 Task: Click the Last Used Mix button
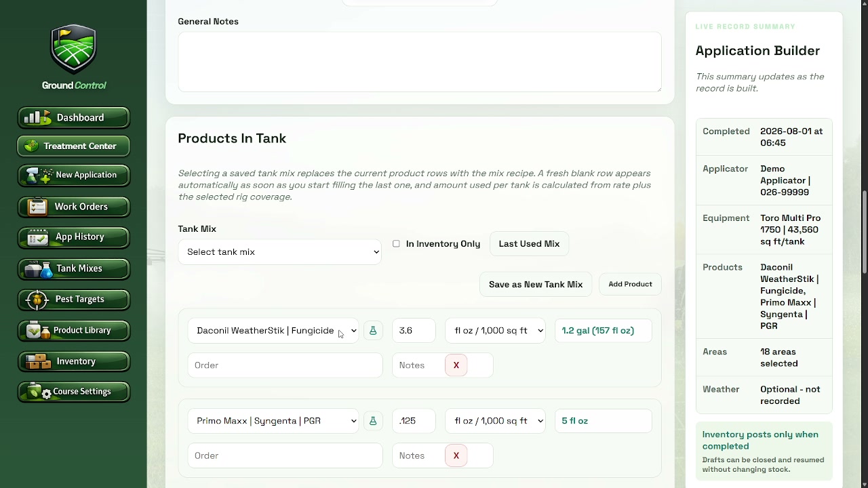tap(529, 244)
